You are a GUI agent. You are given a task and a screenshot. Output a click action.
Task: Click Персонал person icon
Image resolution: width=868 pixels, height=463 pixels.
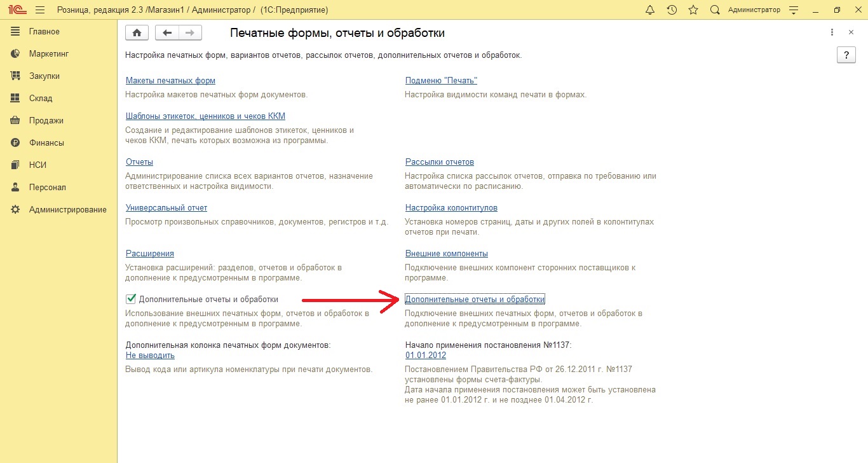point(16,188)
